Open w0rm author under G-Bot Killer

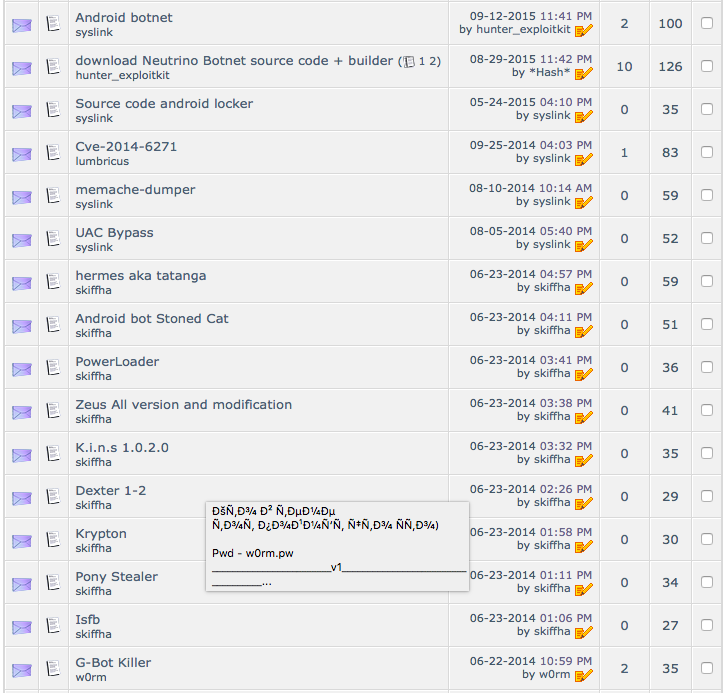91,677
